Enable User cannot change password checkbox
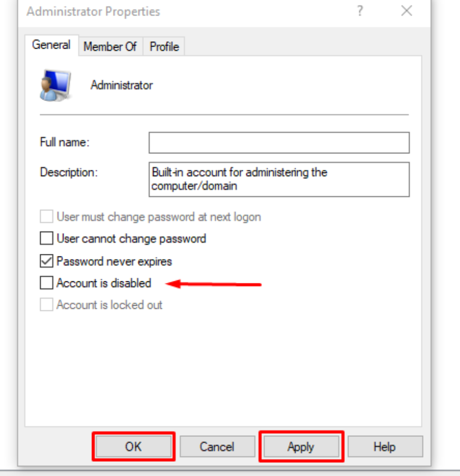The width and height of the screenshot is (460, 476). tap(47, 239)
